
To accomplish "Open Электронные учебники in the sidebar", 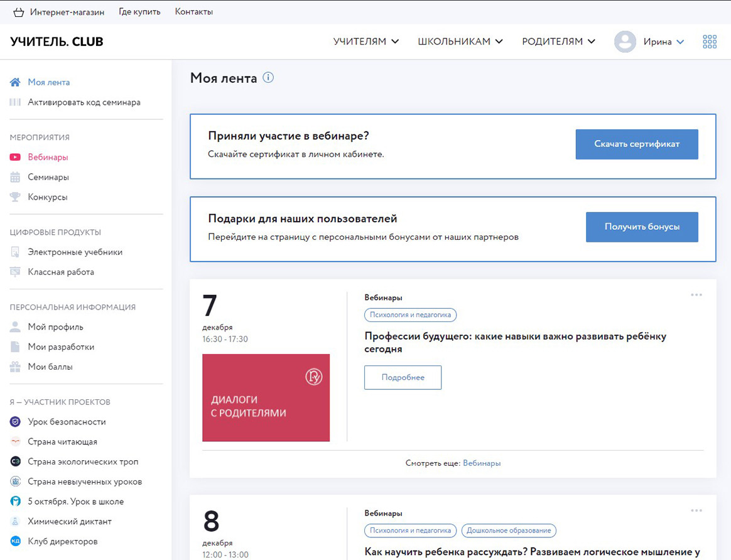I will pos(75,252).
